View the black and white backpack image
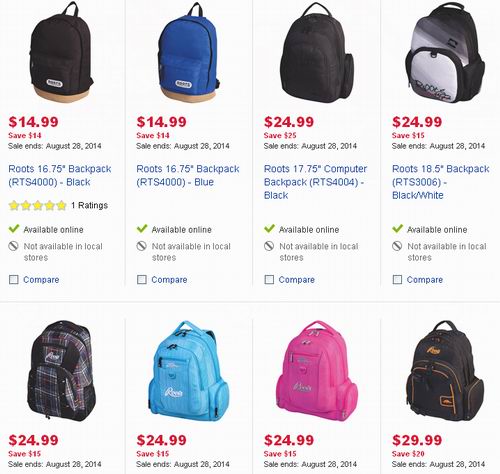 click(445, 52)
